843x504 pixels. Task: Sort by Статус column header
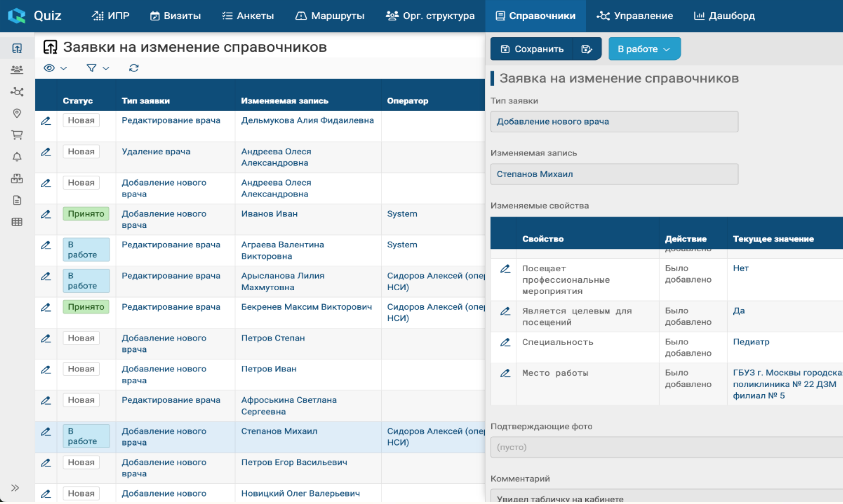click(78, 101)
